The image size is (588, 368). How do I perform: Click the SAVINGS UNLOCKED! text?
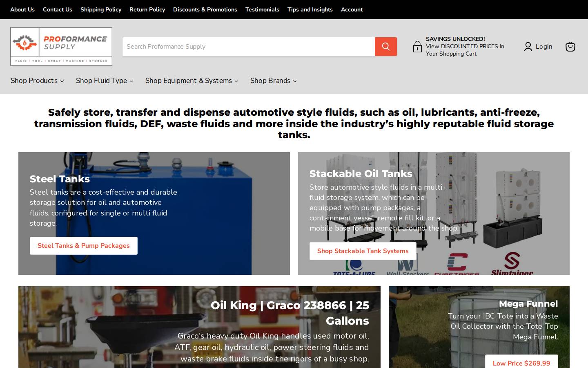[455, 39]
